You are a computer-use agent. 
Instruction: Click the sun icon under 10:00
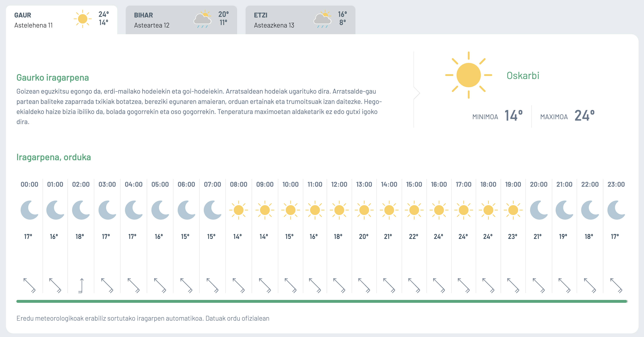[x=291, y=210]
